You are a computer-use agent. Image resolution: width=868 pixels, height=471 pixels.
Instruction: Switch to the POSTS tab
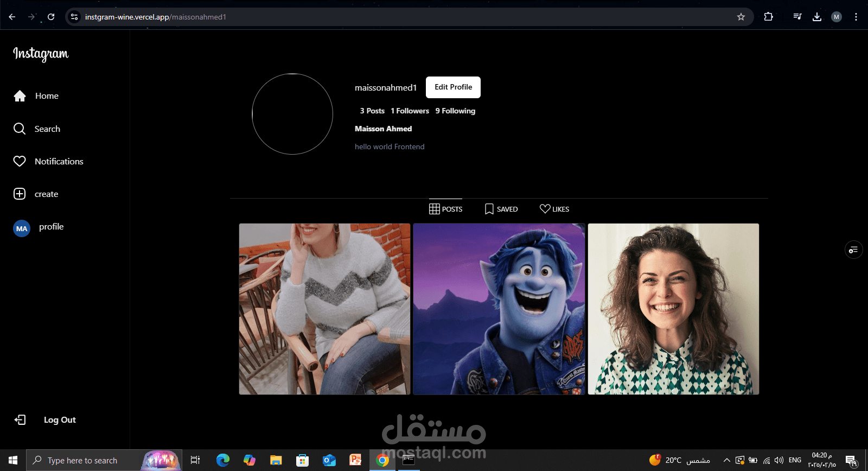pos(445,209)
